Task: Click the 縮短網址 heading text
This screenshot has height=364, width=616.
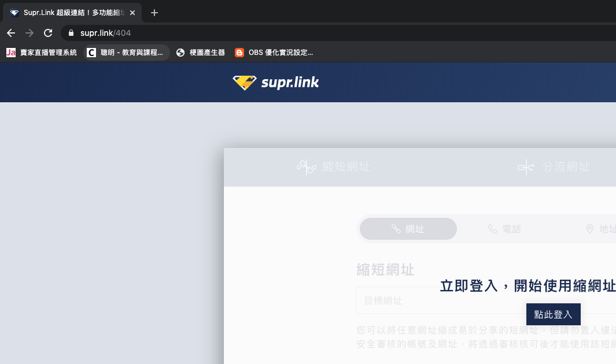Action: click(x=385, y=270)
